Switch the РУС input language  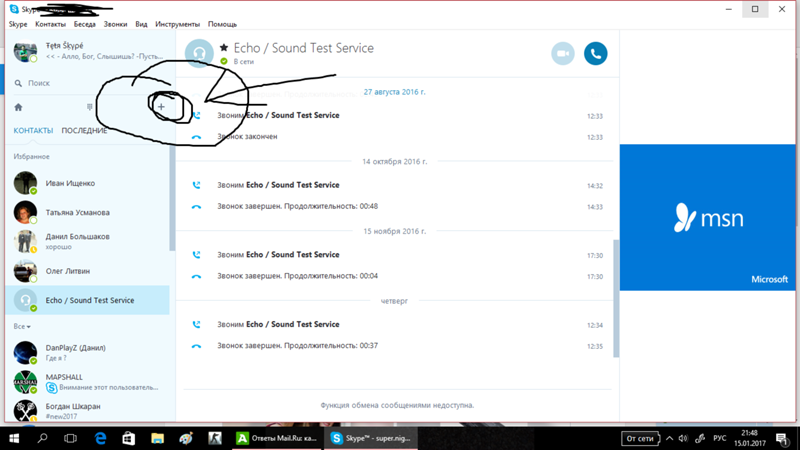point(719,438)
